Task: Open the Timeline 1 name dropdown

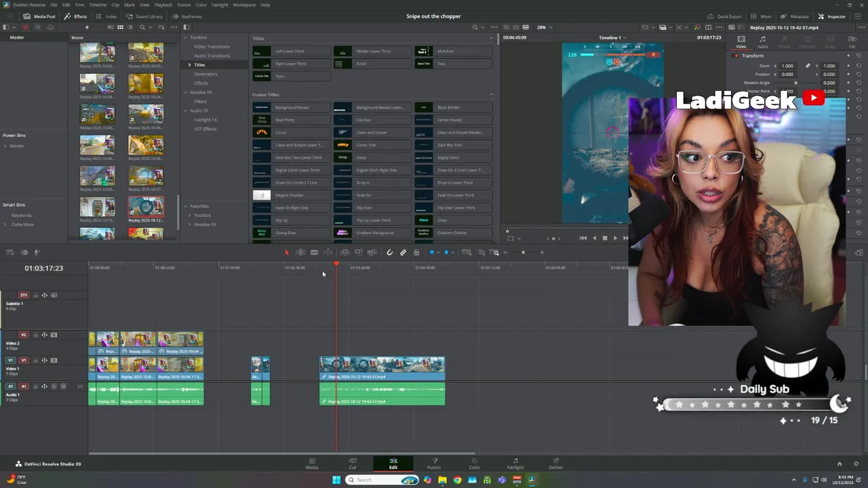Action: point(612,37)
